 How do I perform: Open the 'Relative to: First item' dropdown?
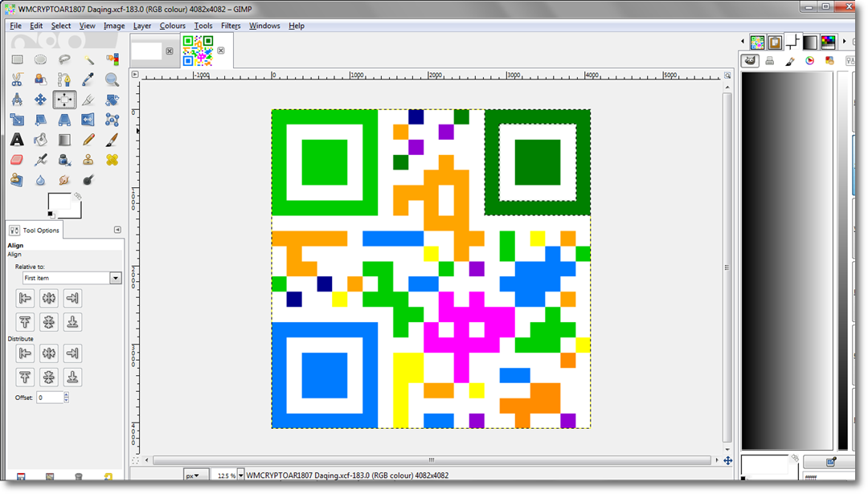[72, 278]
